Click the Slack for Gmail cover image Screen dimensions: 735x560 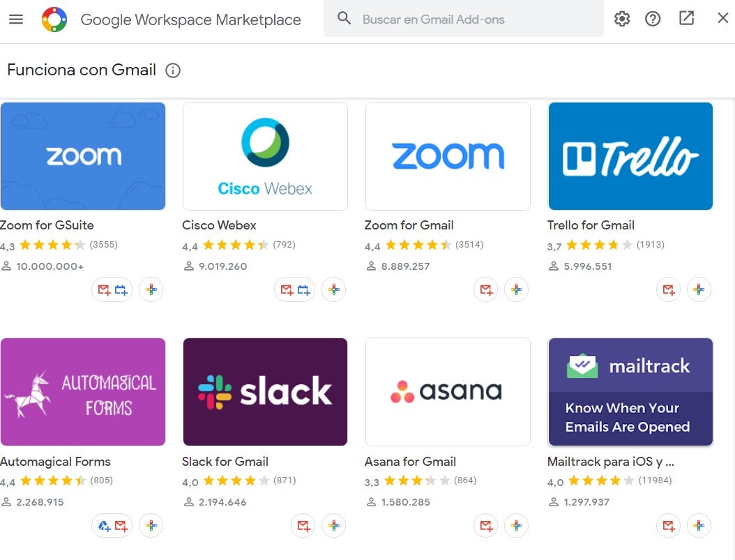[x=265, y=391]
